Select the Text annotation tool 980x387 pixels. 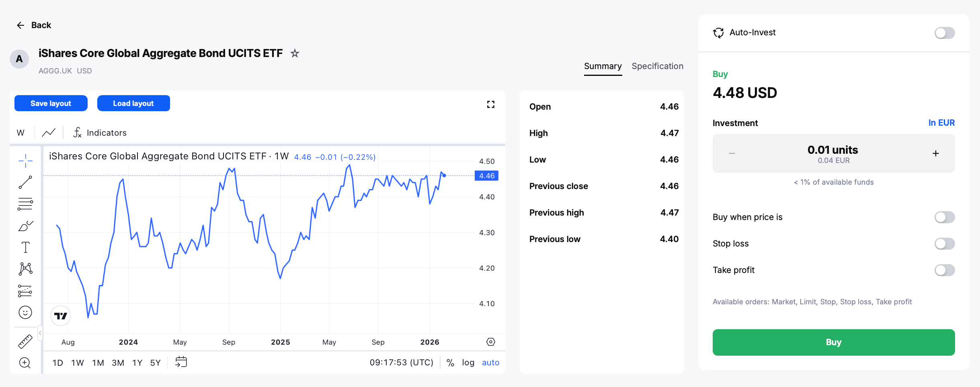(x=25, y=247)
